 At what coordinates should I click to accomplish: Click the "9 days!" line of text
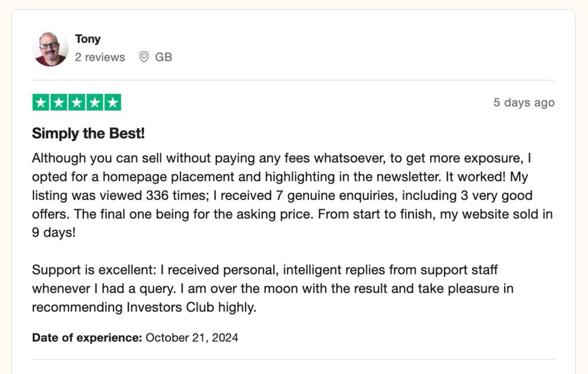point(53,234)
